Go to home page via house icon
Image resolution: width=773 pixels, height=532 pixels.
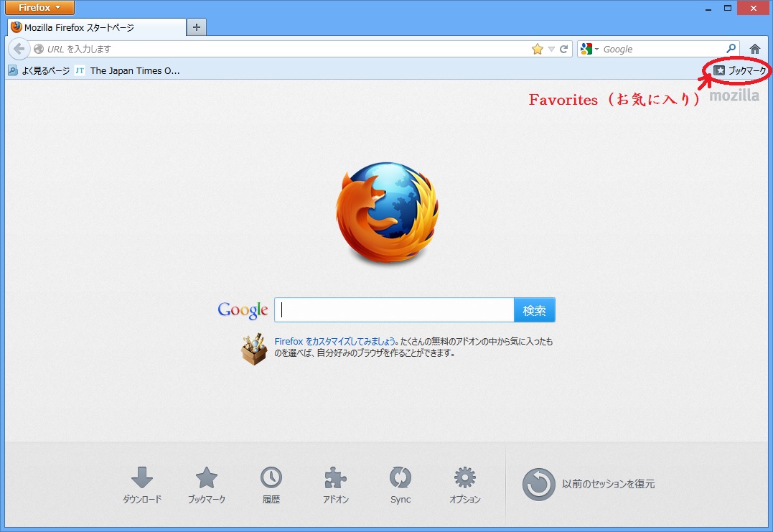[x=755, y=49]
